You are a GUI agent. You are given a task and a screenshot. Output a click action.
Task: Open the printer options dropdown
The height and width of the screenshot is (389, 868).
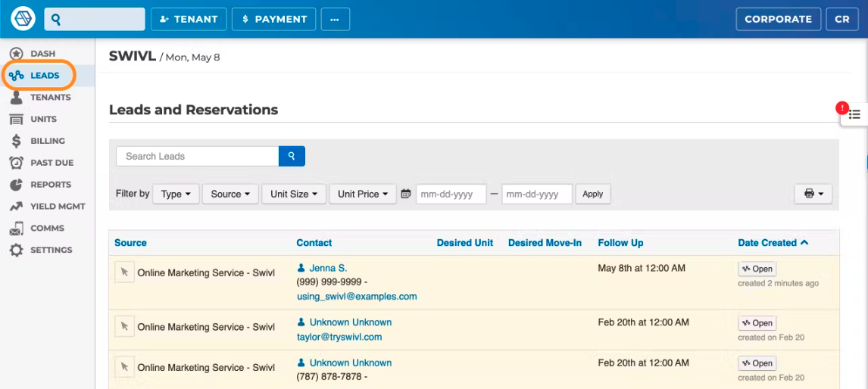pyautogui.click(x=813, y=194)
